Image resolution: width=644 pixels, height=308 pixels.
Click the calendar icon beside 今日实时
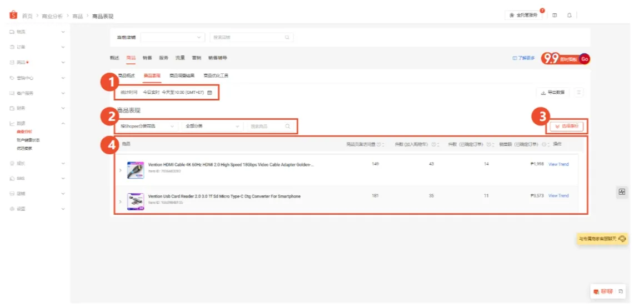pos(209,93)
